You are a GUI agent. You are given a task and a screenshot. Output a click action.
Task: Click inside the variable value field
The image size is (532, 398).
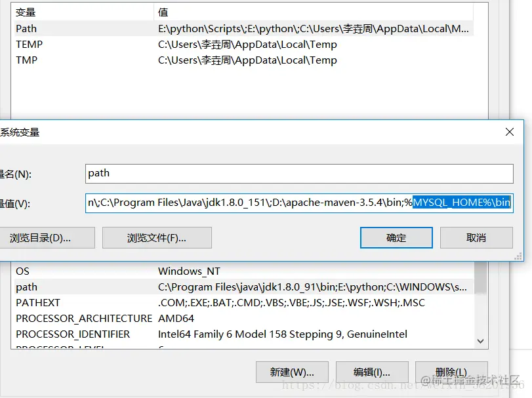299,203
